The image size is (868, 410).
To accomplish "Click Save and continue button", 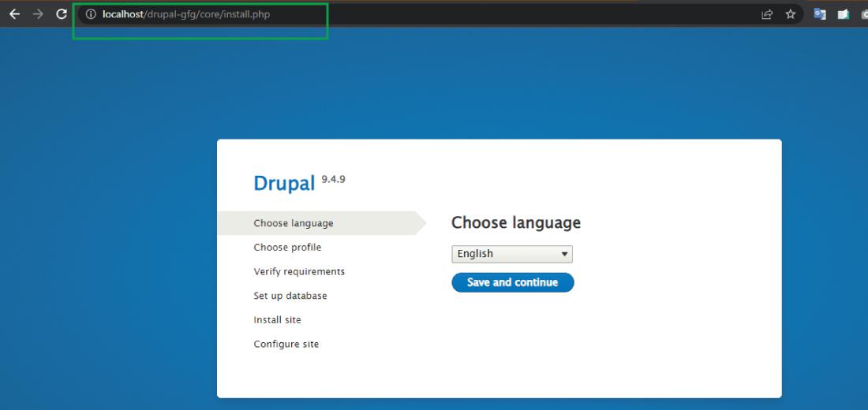I will [513, 282].
